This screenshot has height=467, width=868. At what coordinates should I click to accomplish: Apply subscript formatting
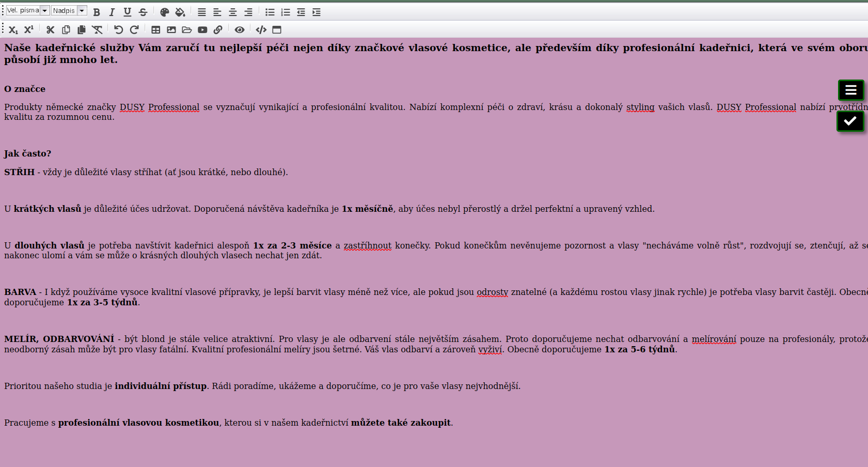click(x=13, y=30)
